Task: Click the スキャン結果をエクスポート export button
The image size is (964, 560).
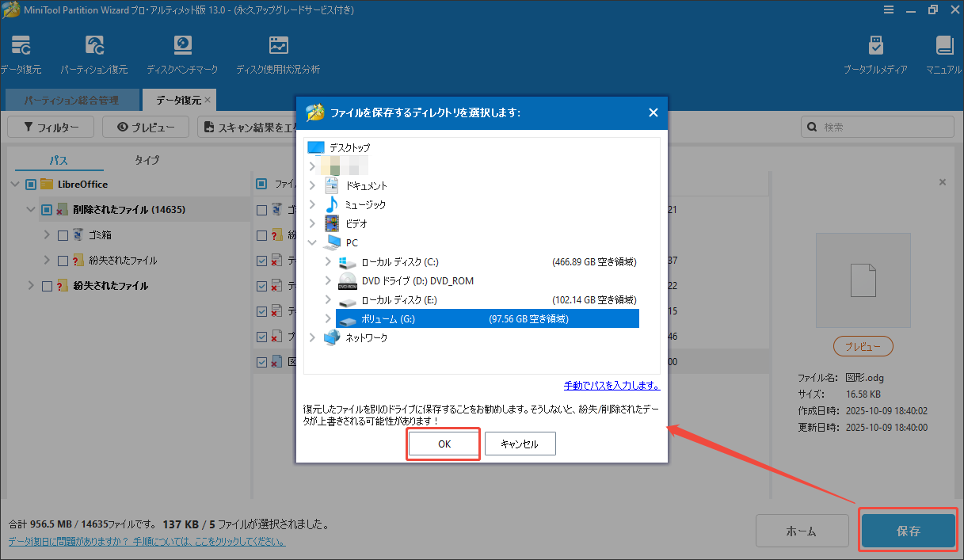Action: 246,127
